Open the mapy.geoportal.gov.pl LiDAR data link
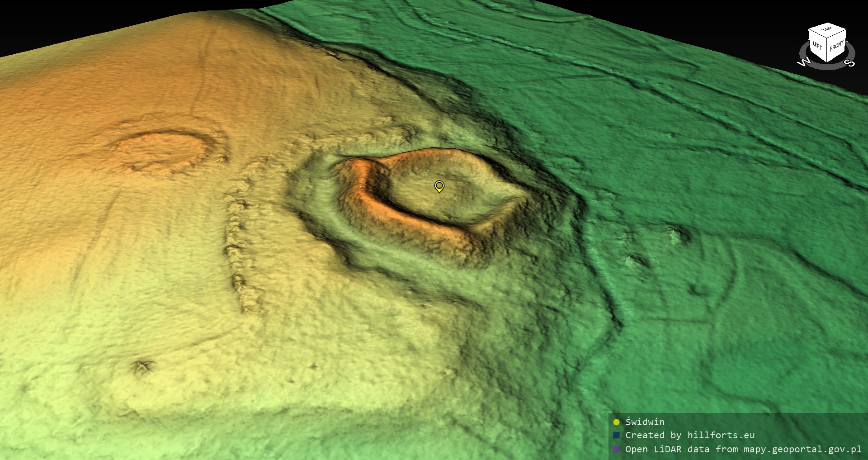 click(743, 450)
